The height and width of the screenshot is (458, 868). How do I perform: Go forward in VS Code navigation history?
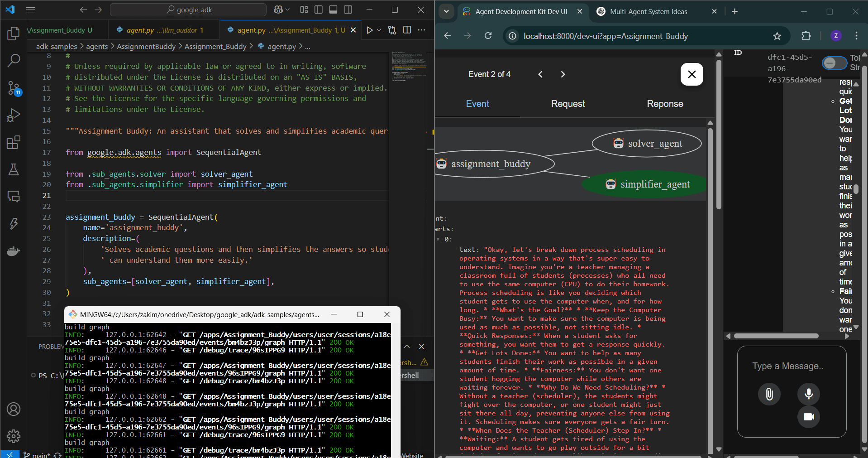pyautogui.click(x=98, y=10)
